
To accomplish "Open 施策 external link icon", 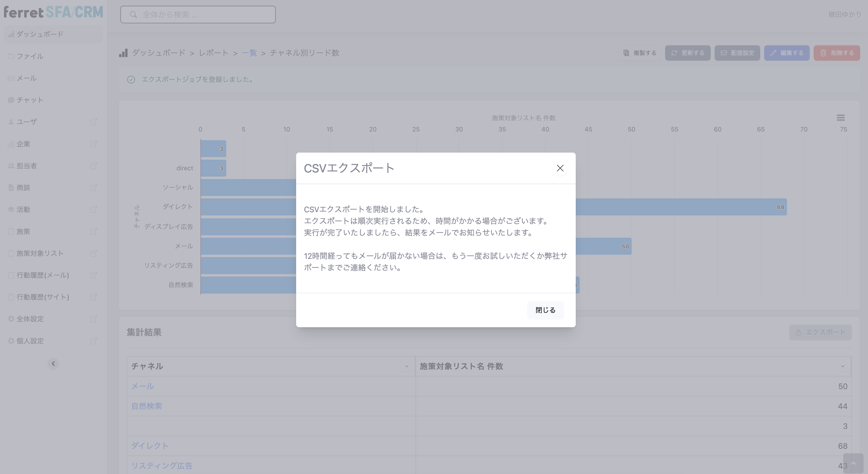I will (93, 231).
